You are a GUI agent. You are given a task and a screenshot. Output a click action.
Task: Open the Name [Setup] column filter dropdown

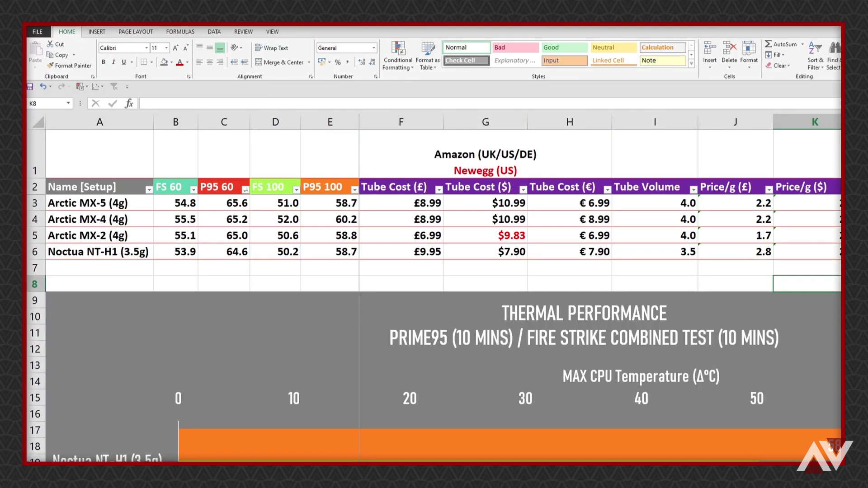point(149,190)
